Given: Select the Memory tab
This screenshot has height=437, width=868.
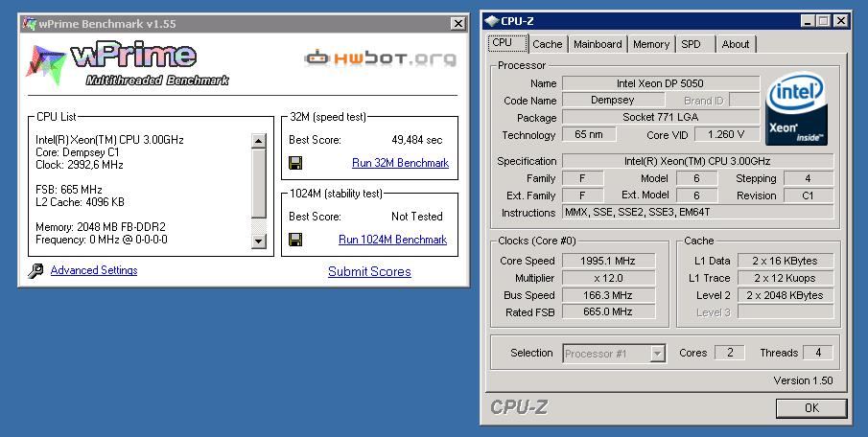Looking at the screenshot, I should point(651,44).
